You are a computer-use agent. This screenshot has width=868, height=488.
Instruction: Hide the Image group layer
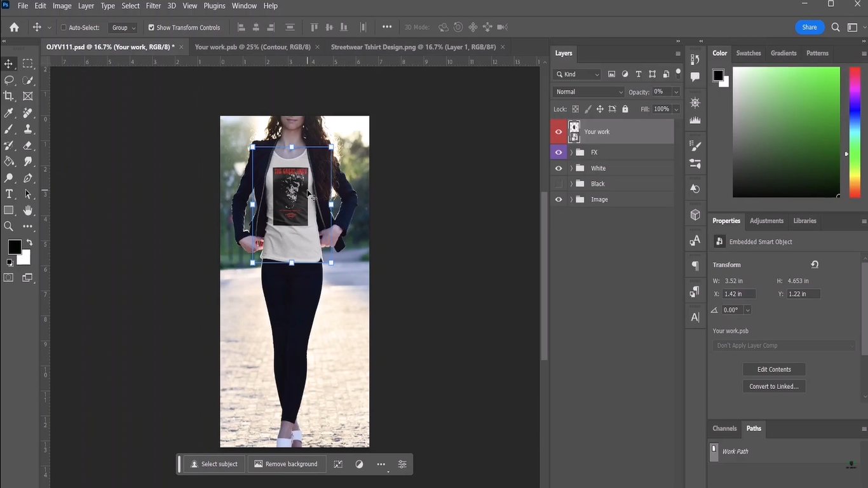558,199
